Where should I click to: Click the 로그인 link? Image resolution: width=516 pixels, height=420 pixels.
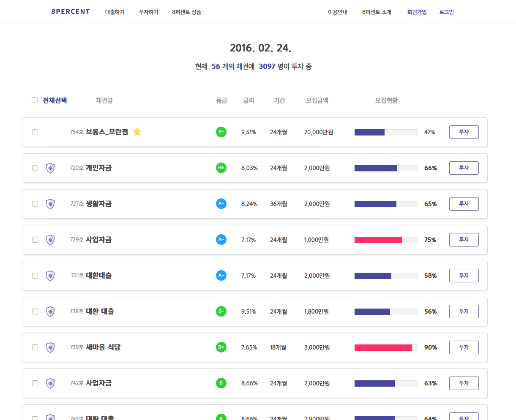click(x=446, y=12)
